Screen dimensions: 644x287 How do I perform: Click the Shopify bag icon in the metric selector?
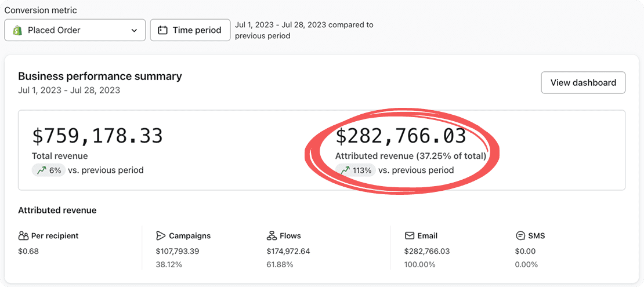pos(17,30)
